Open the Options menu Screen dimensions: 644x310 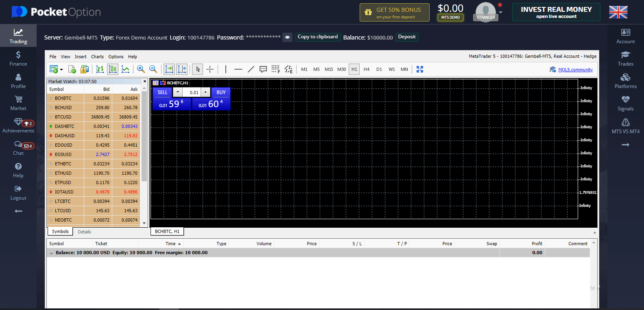point(116,57)
